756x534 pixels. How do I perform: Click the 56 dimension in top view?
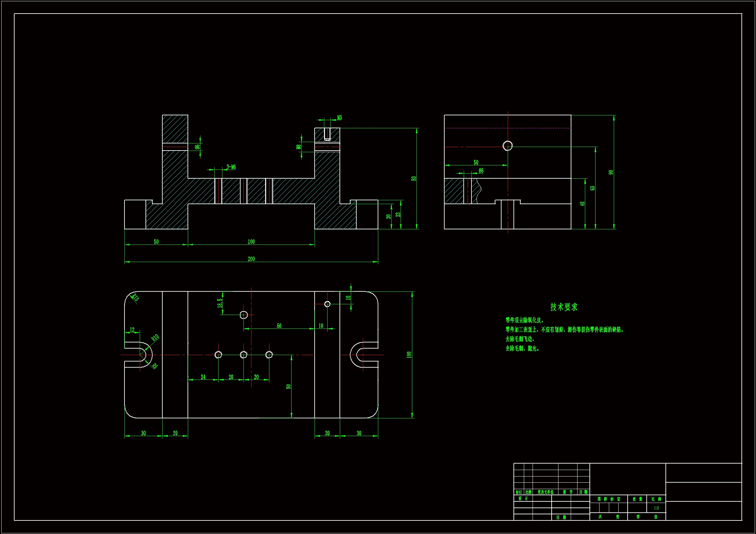279,326
